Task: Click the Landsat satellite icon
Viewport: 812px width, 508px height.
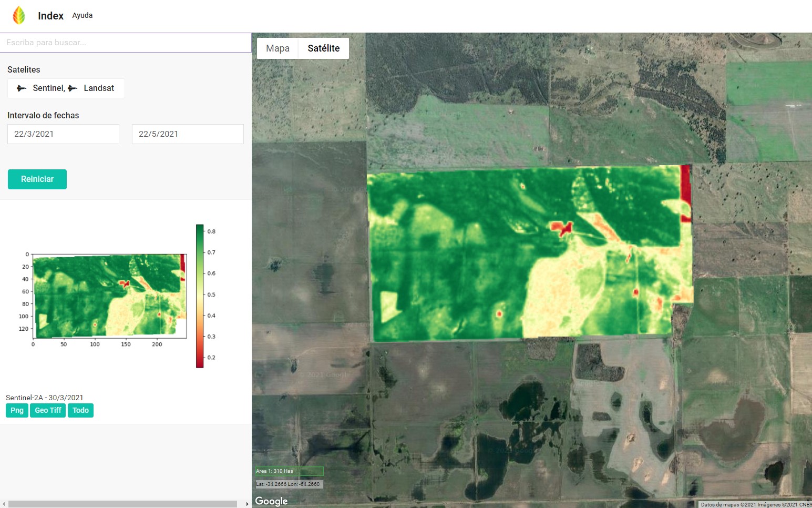Action: 73,88
